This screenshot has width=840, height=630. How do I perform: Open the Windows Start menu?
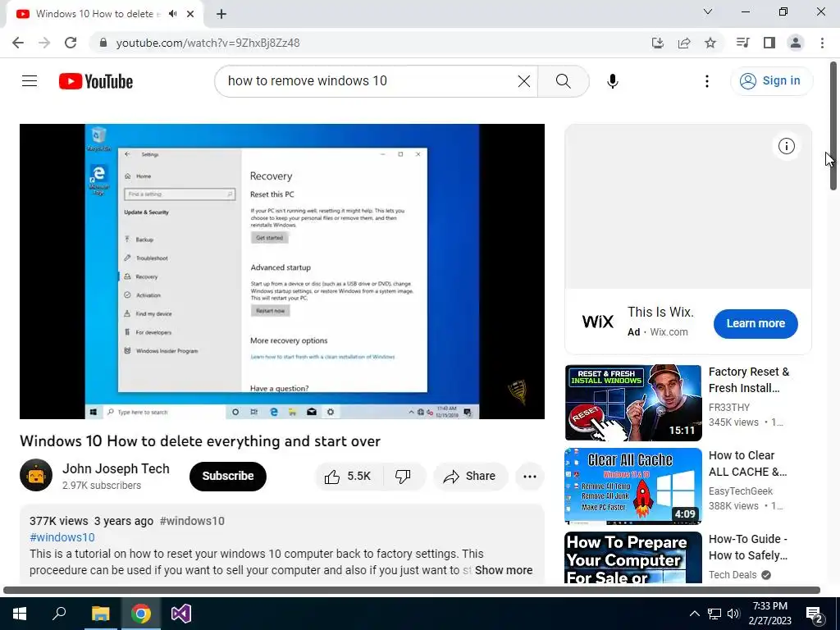click(x=20, y=614)
